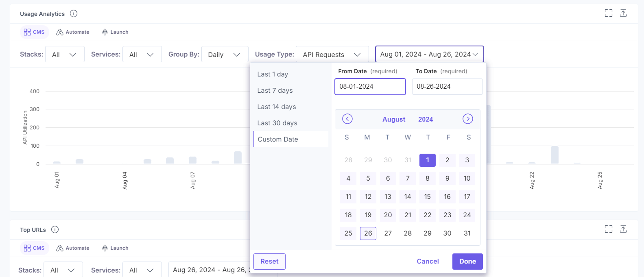Select August 7 in calendar

click(x=408, y=178)
